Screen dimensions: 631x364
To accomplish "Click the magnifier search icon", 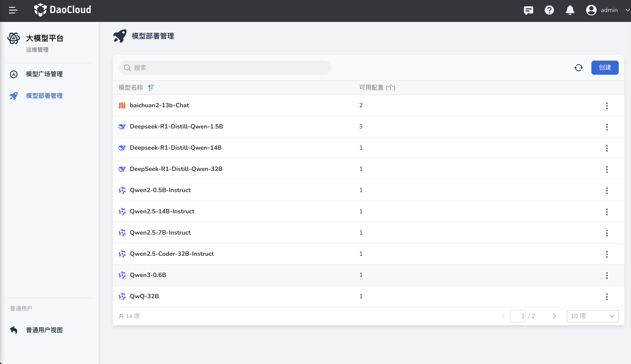I will (127, 68).
